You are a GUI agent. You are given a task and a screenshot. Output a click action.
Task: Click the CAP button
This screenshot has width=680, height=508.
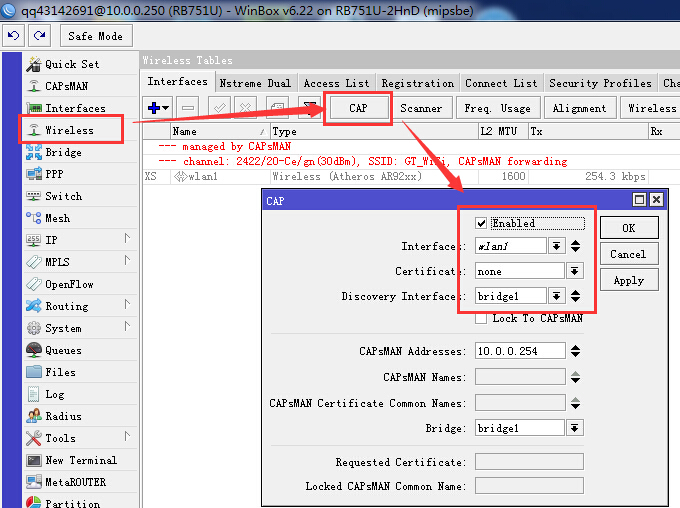[358, 108]
